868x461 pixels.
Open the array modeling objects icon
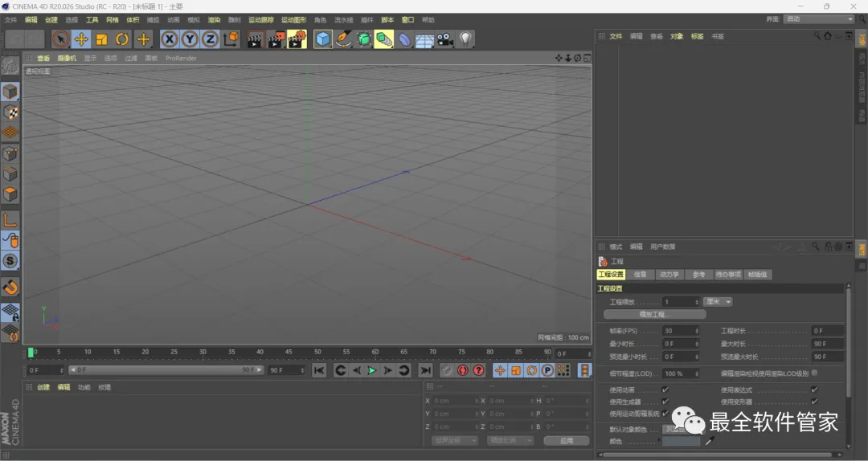pos(383,39)
